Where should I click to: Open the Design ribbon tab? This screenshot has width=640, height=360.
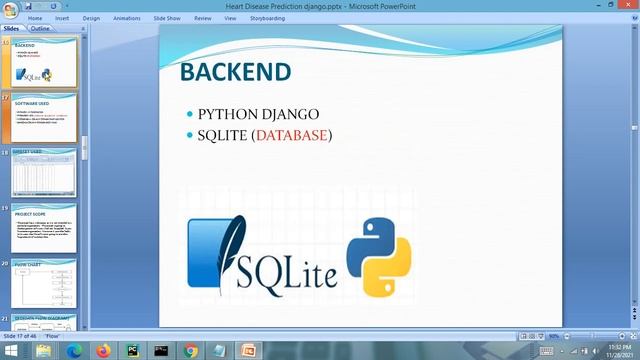(91, 18)
